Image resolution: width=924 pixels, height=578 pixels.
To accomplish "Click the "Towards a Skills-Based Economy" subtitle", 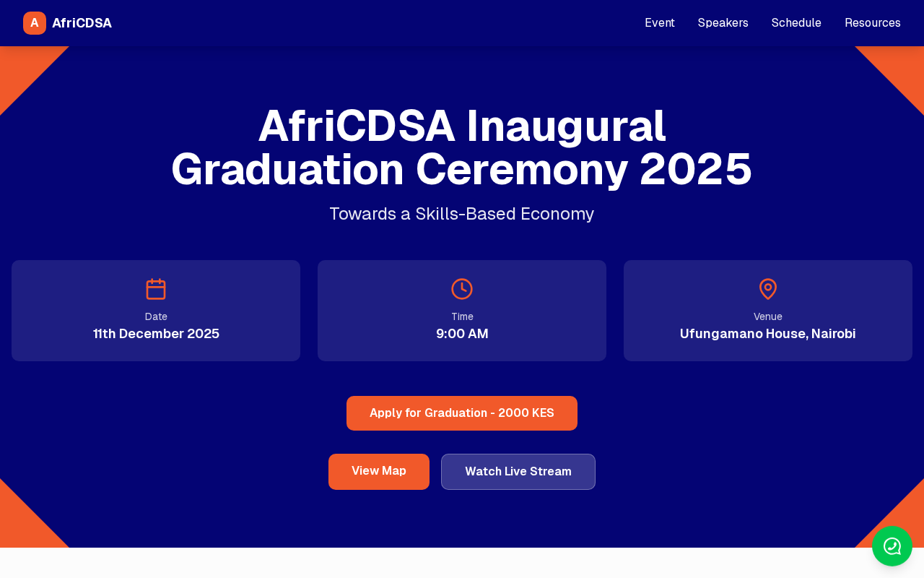I will click(462, 214).
